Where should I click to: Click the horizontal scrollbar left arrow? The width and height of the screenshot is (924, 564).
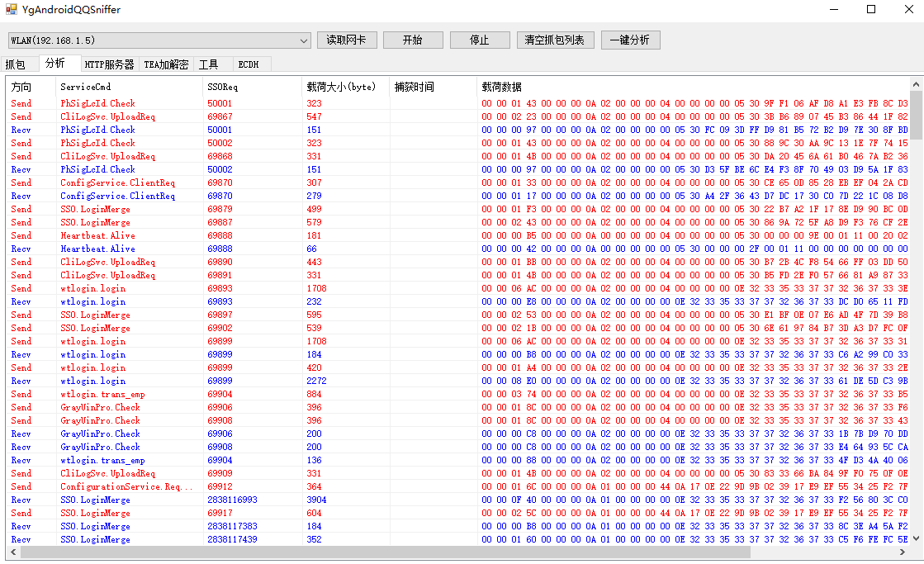pyautogui.click(x=12, y=552)
